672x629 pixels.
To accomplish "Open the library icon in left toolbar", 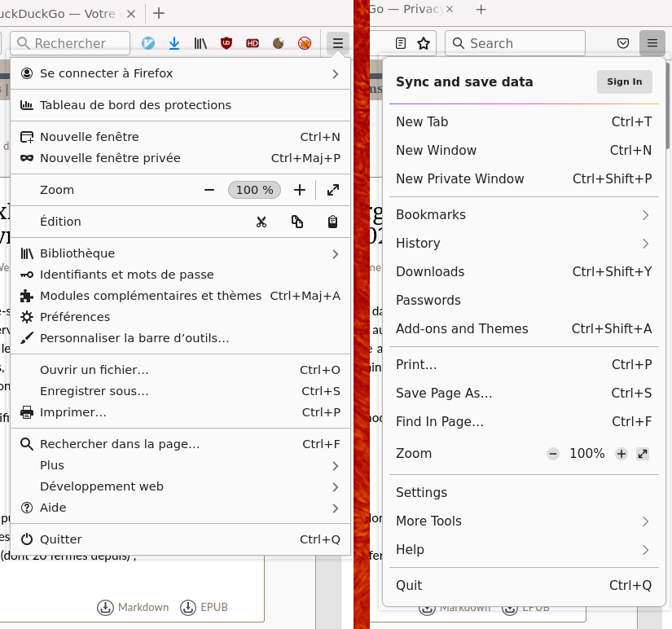I will 200,43.
